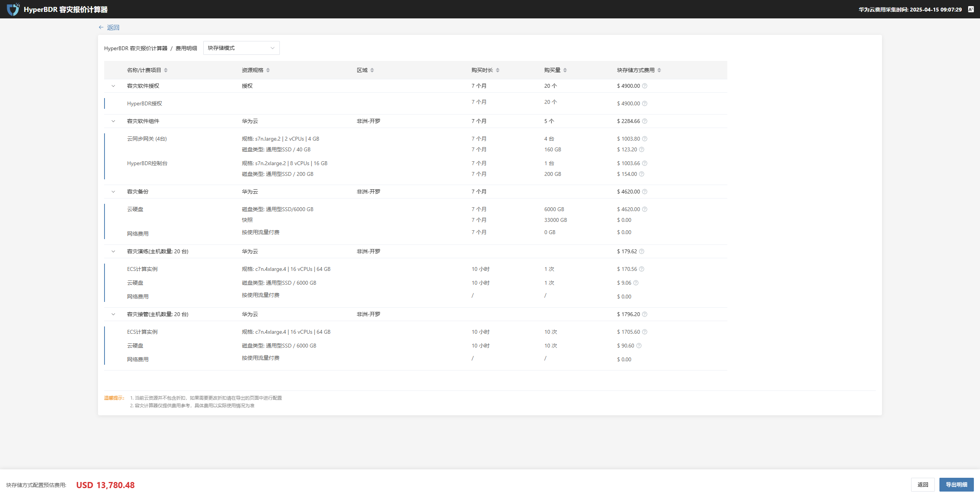Click help icon beside $ 1705.60
This screenshot has height=500, width=980.
645,332
